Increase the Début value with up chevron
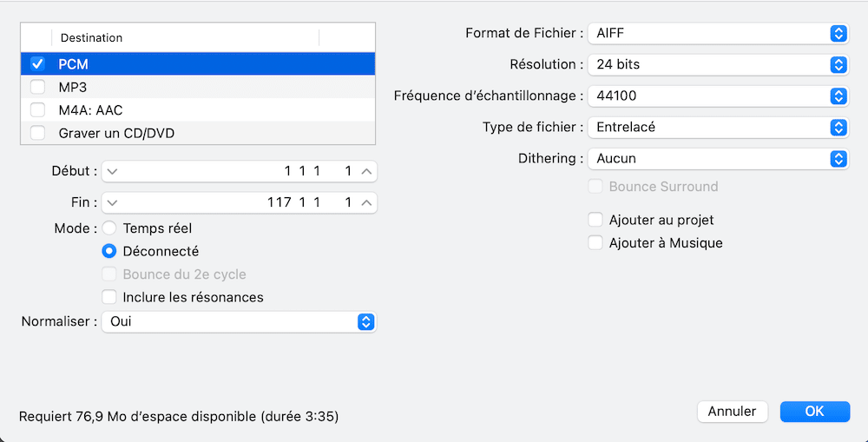 coord(366,172)
